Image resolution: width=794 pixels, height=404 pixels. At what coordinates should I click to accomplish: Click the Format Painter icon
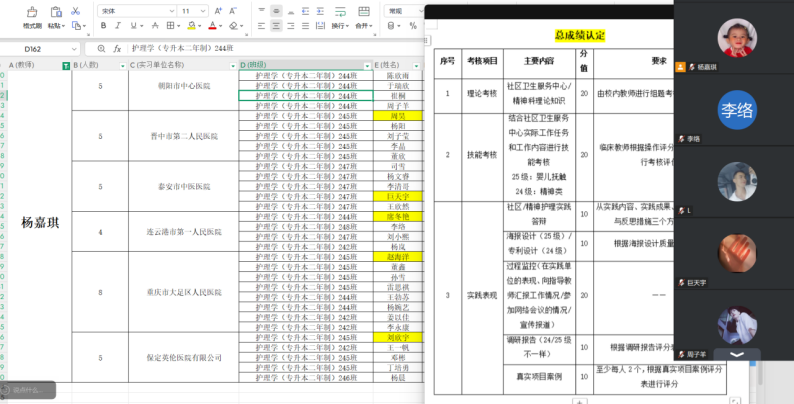click(x=32, y=13)
